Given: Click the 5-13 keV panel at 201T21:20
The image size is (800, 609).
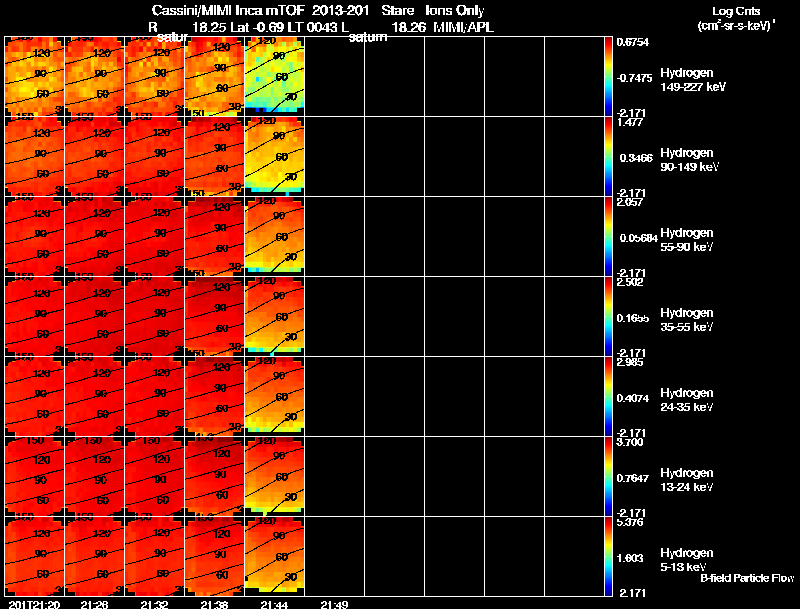Looking at the screenshot, I should click(x=34, y=556).
